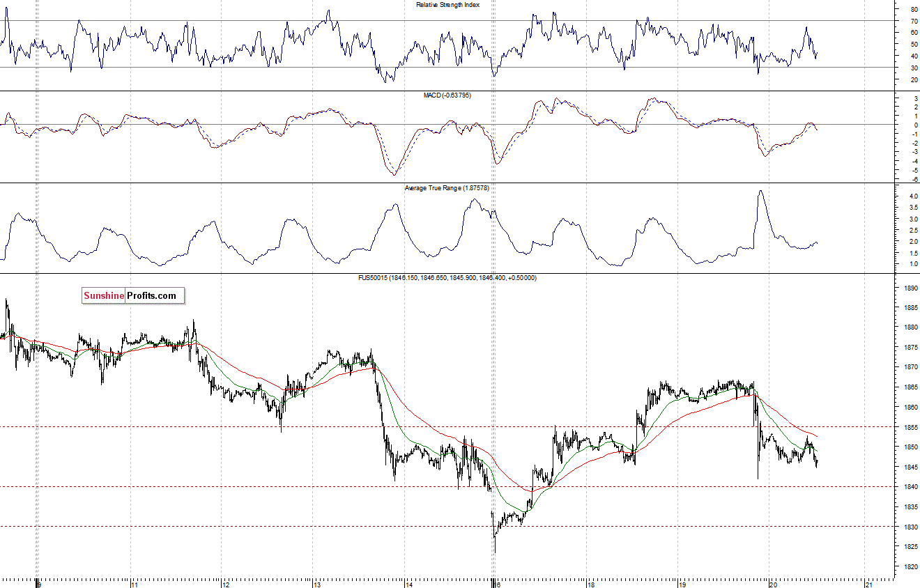Click date label 18 on time axis

tap(591, 584)
